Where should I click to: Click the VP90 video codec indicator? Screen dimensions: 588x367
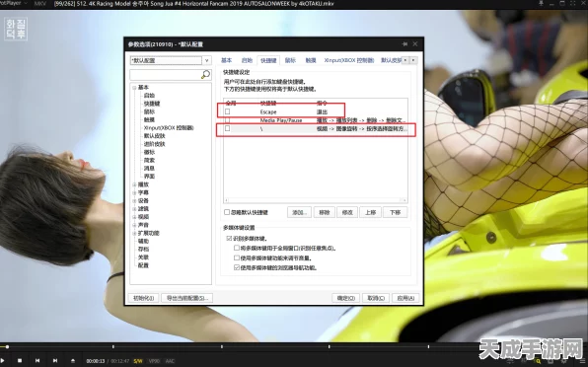click(x=154, y=361)
